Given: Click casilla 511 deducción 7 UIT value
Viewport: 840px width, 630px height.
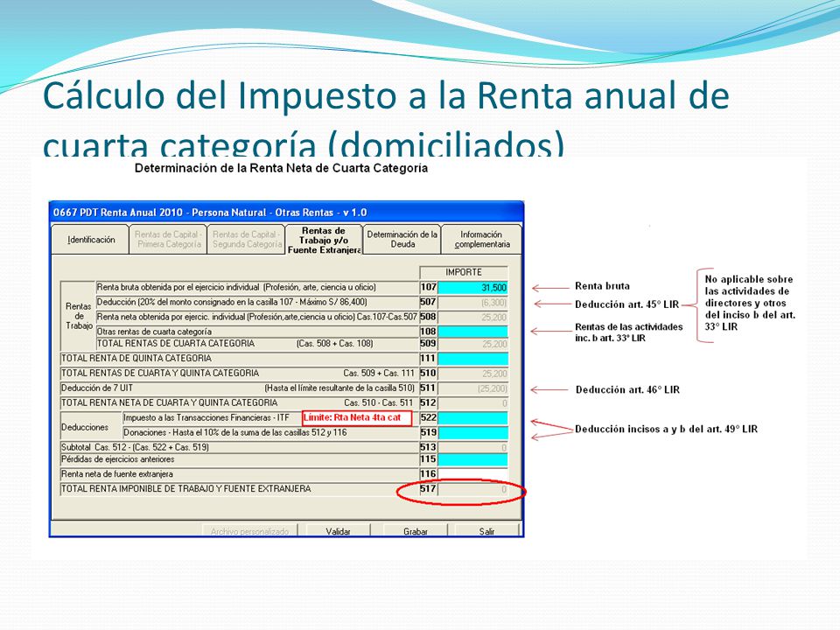Looking at the screenshot, I should [x=472, y=388].
